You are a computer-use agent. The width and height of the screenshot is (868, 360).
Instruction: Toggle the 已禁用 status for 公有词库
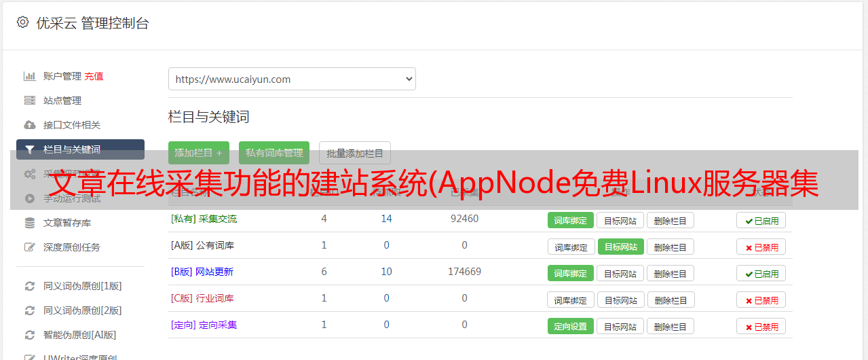(x=761, y=247)
